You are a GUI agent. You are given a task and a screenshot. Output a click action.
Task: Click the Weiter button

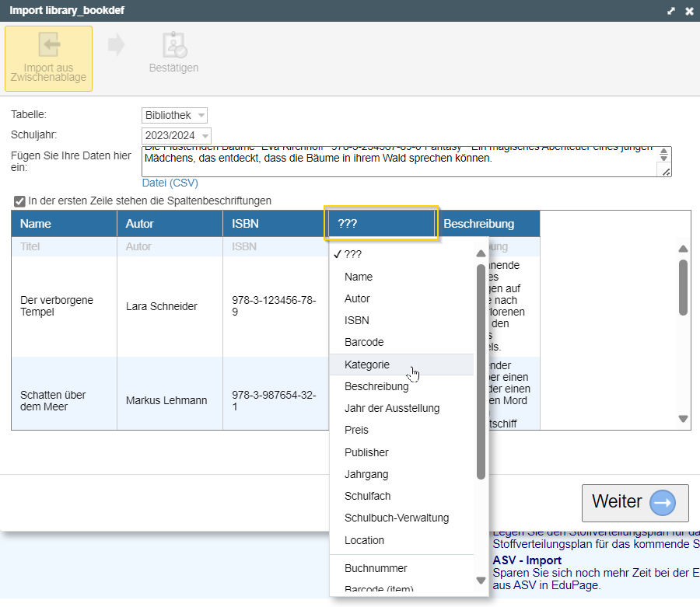pos(635,503)
